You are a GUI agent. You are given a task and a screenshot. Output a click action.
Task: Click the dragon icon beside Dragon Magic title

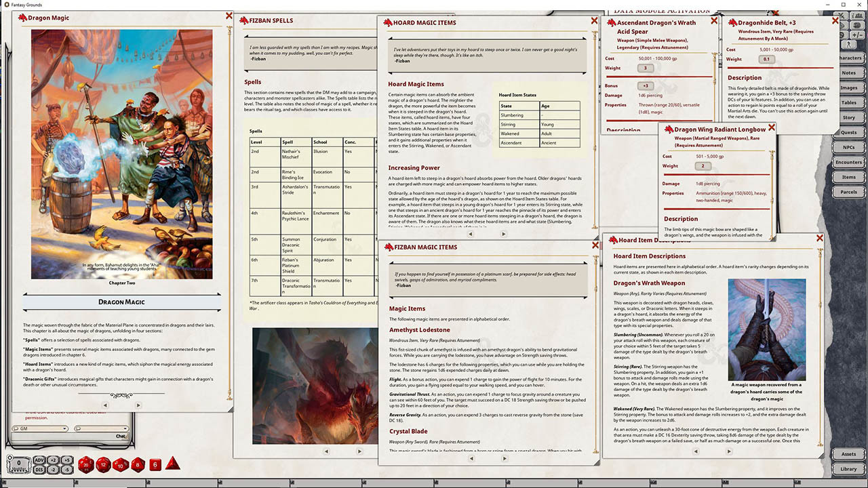(x=22, y=18)
